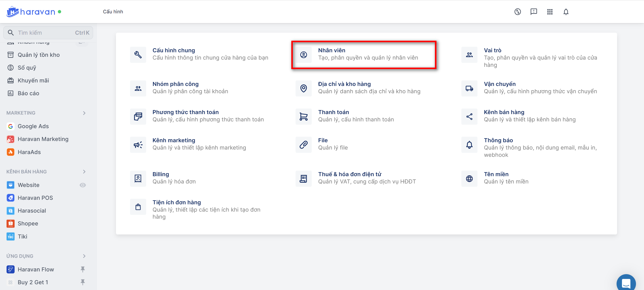Click the Kênh marketing megaphone icon
This screenshot has height=290, width=644.
138,145
